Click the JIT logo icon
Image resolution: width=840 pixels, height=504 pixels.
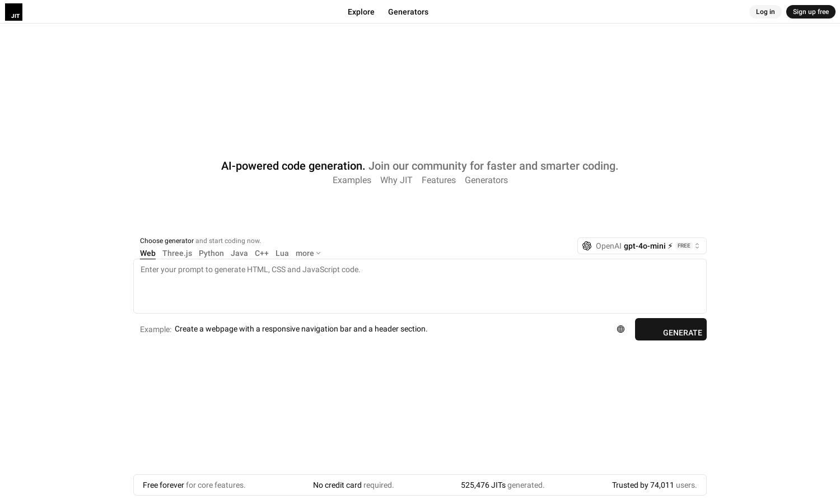(x=13, y=12)
